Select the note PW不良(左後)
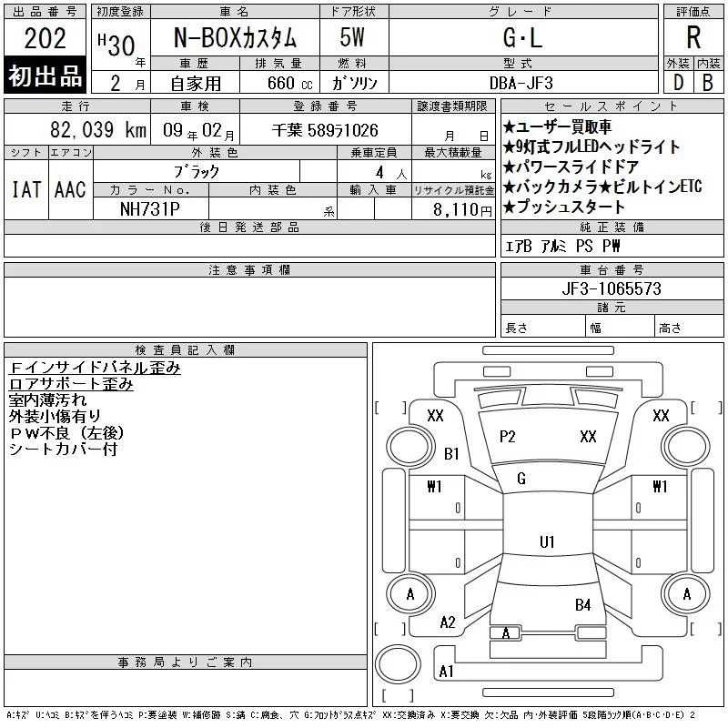The height and width of the screenshot is (728, 728). 66,433
